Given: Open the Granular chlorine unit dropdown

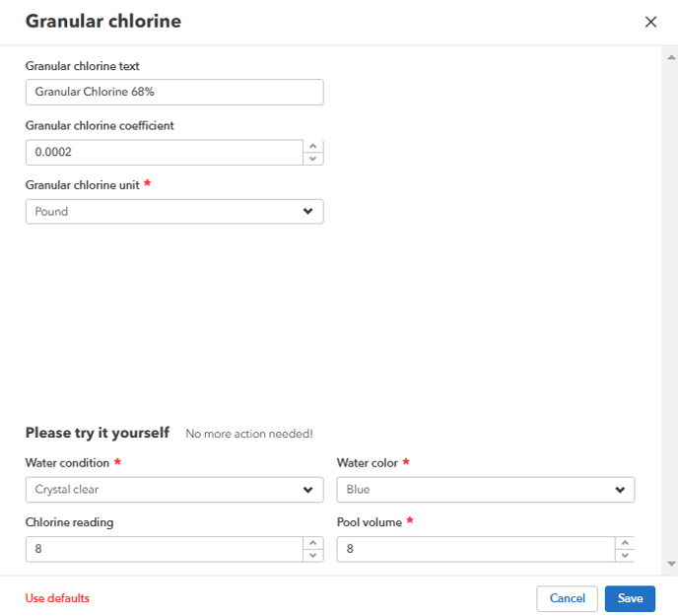Looking at the screenshot, I should pos(173,212).
